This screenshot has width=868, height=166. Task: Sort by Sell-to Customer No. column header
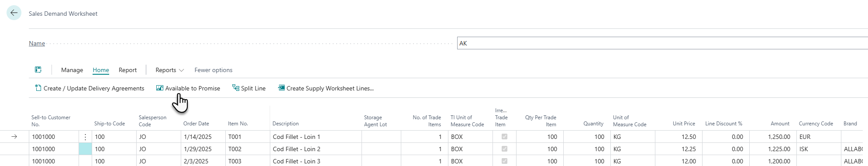(x=51, y=121)
